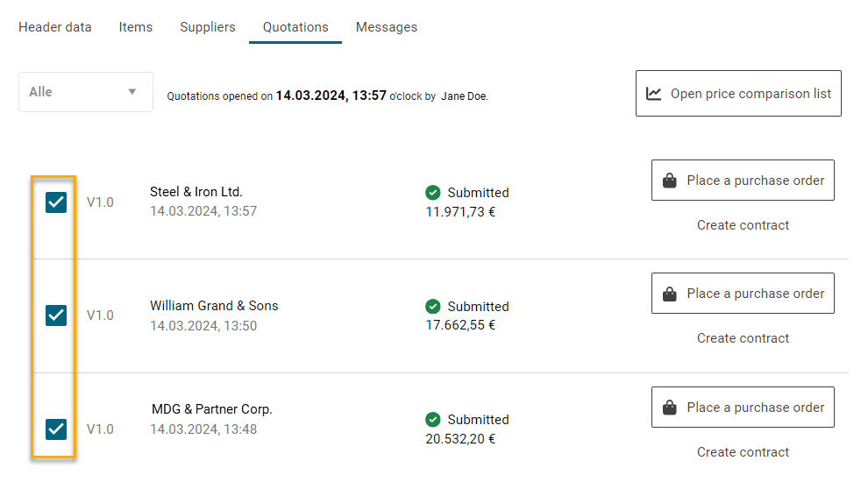
Task: Click the Steel & Iron Ltd. supplier name
Action: 196,192
